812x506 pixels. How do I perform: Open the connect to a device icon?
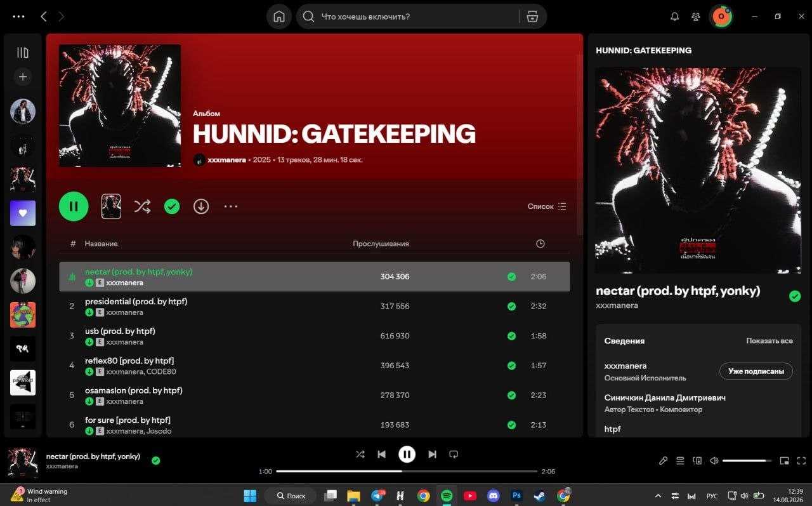pyautogui.click(x=697, y=461)
